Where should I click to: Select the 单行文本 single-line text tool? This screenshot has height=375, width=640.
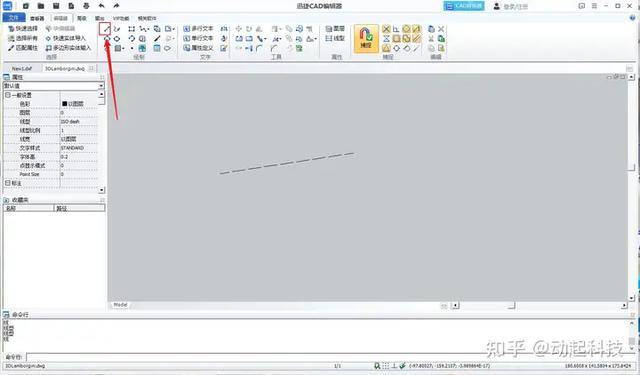[x=198, y=38]
